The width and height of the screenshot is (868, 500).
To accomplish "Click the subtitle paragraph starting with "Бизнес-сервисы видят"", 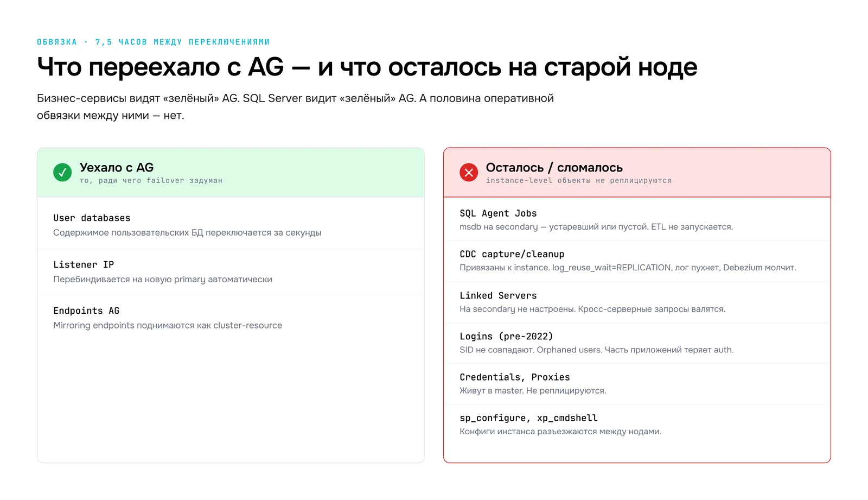I will click(x=295, y=106).
